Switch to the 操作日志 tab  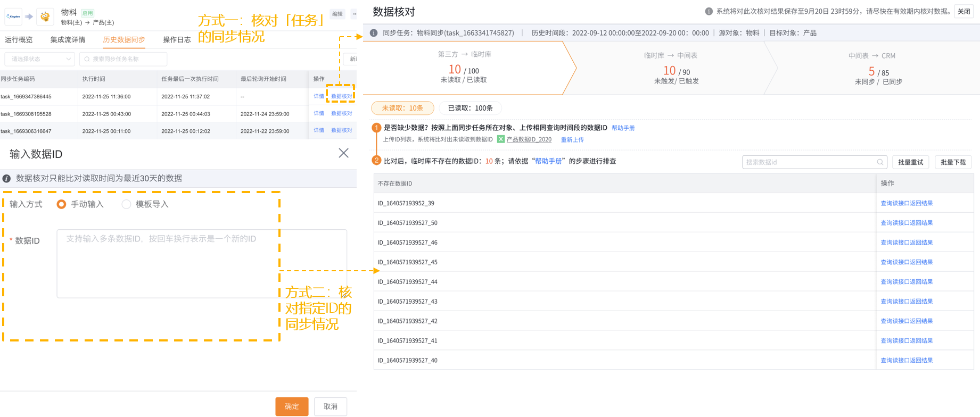pos(177,39)
